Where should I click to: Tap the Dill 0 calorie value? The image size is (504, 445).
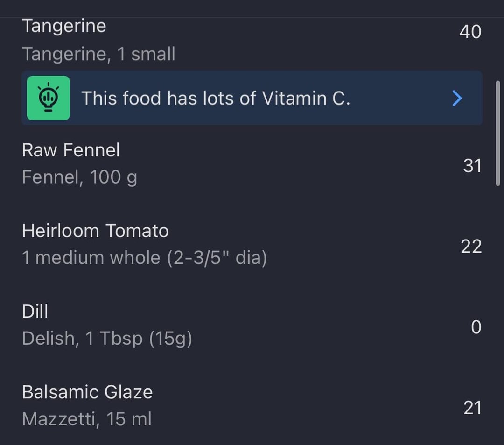476,327
